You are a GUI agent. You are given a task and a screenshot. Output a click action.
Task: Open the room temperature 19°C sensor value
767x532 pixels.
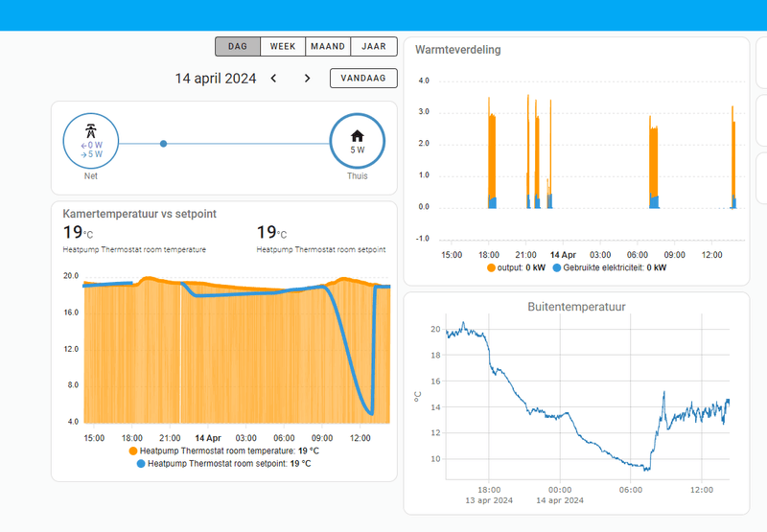79,232
